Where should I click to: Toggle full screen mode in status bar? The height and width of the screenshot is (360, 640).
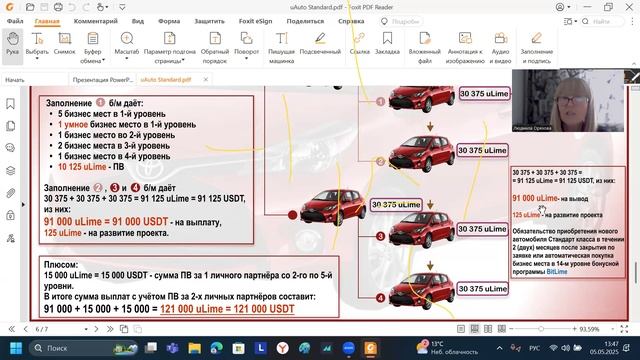[624, 329]
